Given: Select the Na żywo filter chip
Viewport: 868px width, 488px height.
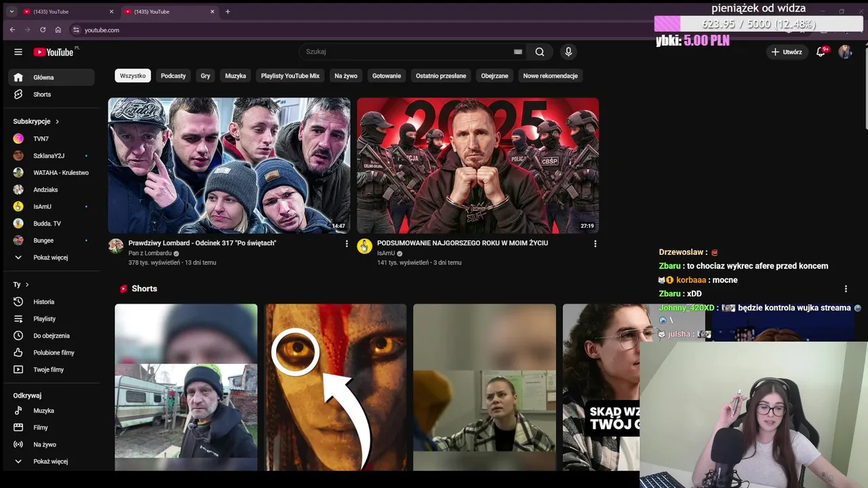Looking at the screenshot, I should (x=346, y=76).
